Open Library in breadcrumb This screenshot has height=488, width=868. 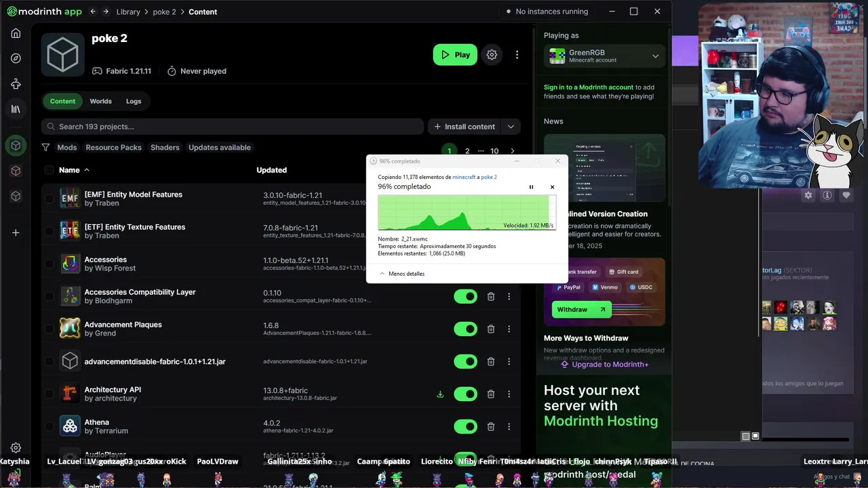[128, 12]
